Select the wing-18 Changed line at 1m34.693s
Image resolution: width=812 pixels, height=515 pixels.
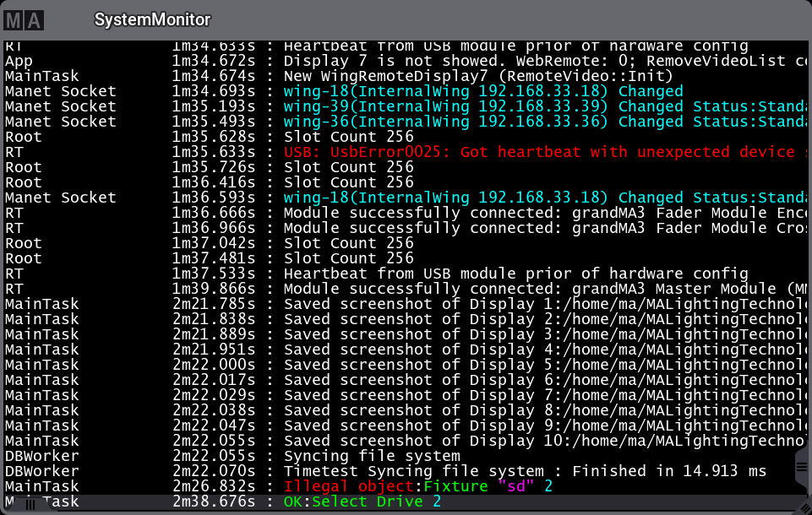coord(406,91)
